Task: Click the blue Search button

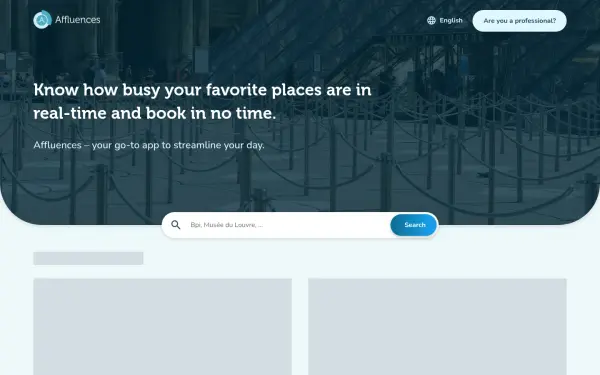Action: [414, 225]
